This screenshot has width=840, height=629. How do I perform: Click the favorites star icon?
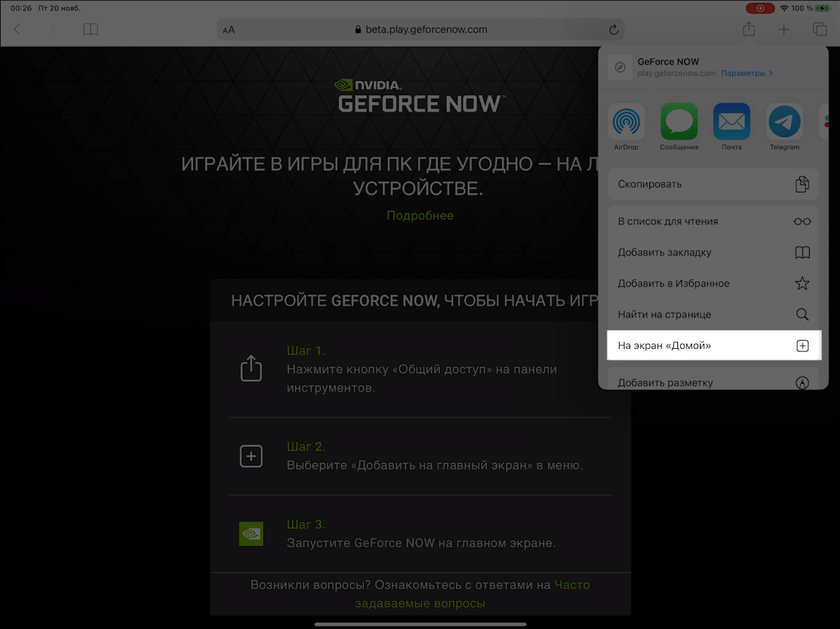[802, 283]
